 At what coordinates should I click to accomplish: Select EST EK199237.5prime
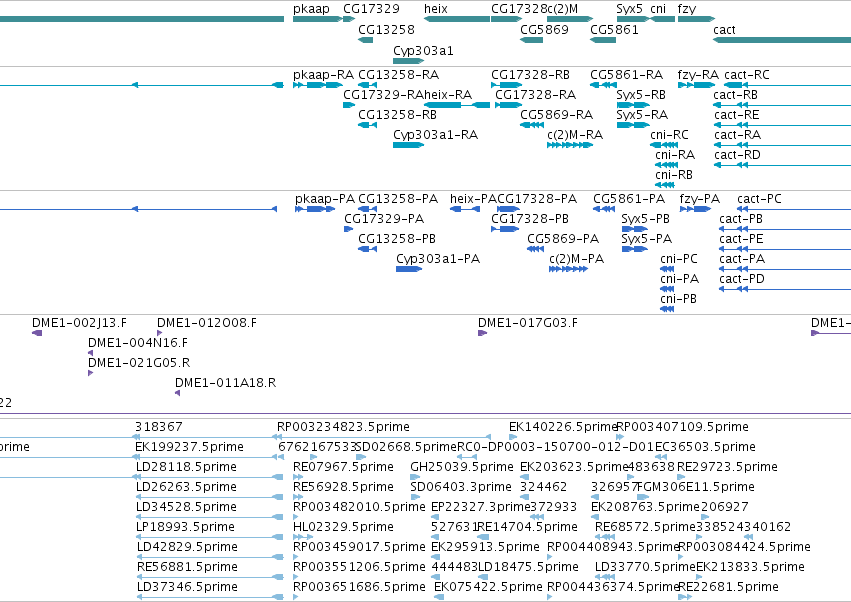[x=189, y=447]
